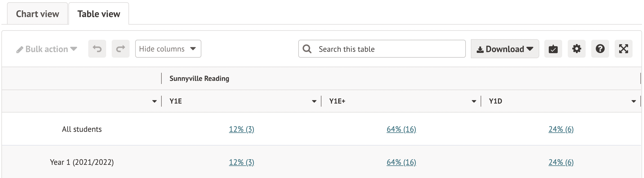Open All students Y1E 12% (3) link
Viewport: 644px width, 178px height.
click(x=242, y=129)
